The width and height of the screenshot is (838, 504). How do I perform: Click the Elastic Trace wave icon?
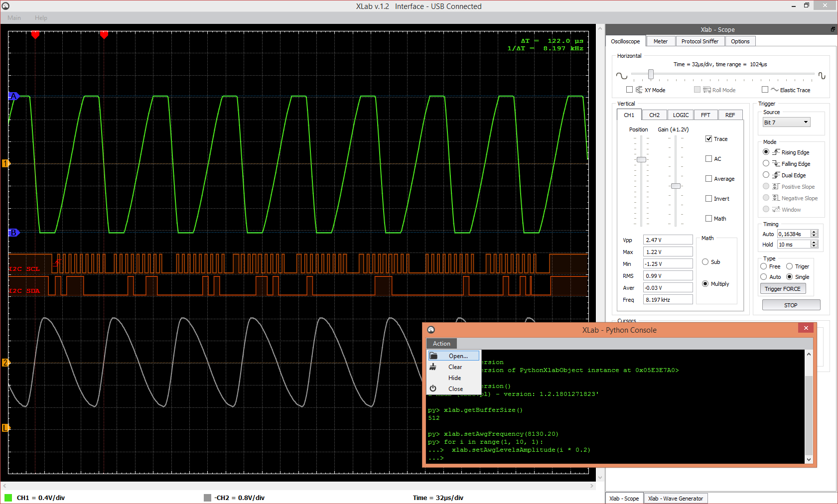(x=774, y=90)
